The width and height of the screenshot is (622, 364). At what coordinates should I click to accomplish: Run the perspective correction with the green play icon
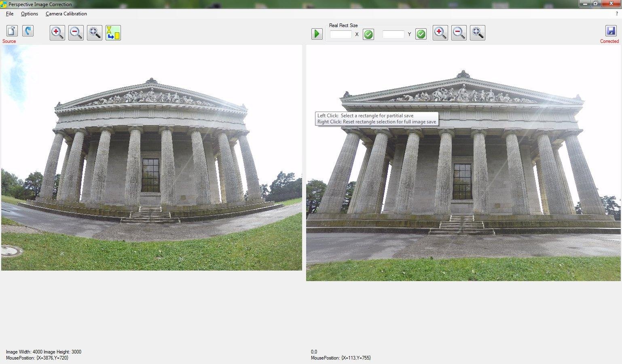click(317, 34)
